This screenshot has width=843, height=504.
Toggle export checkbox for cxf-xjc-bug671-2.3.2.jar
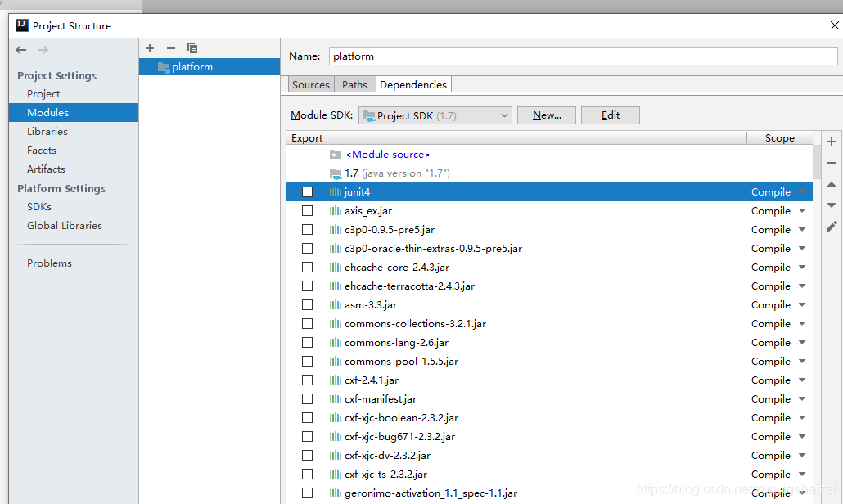coord(307,436)
